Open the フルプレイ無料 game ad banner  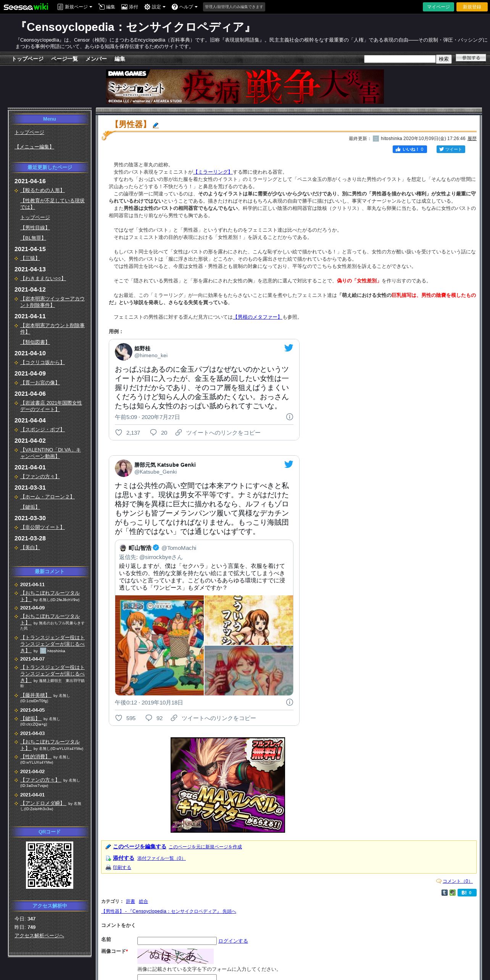(228, 785)
